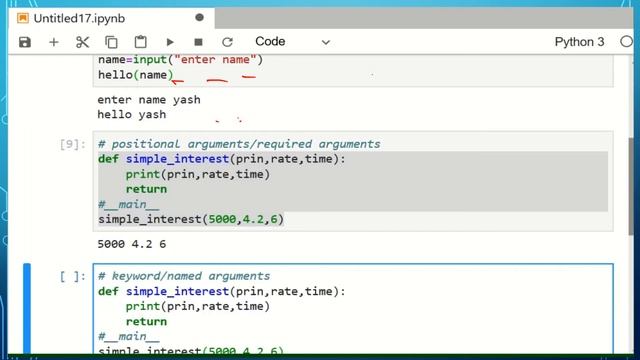Paste cell from the clipboard icon
Image resolution: width=640 pixels, height=360 pixels.
[140, 42]
